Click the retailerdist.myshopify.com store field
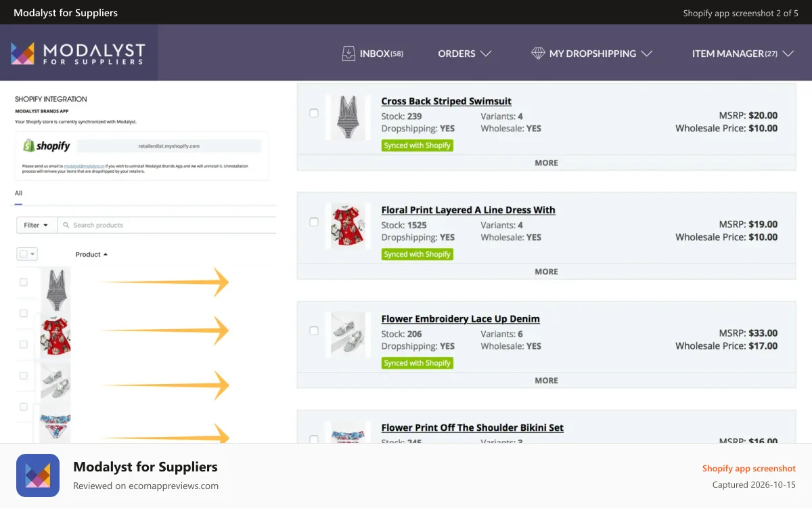Screen dimensions: 812x508 coord(169,146)
